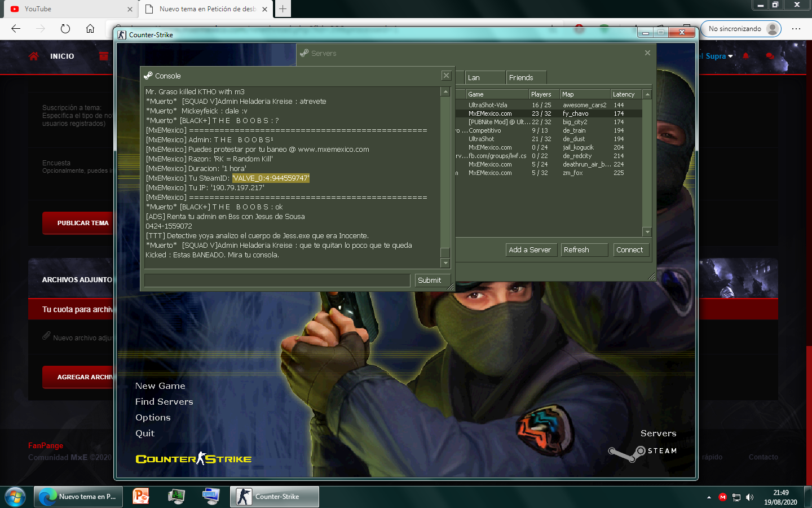Select the jail_kogucik server row
The height and width of the screenshot is (508, 812).
[548, 147]
